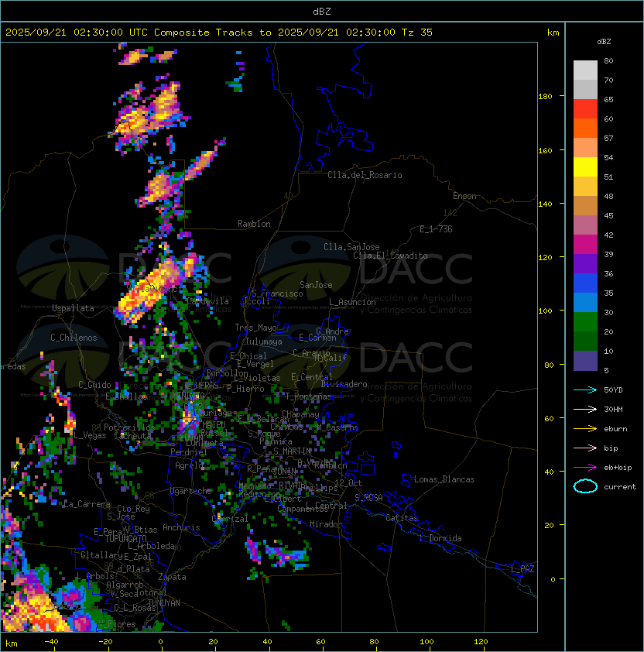Click the 'Ramblon' label near map center
Viewport: 644px width, 652px height.
pos(254,224)
